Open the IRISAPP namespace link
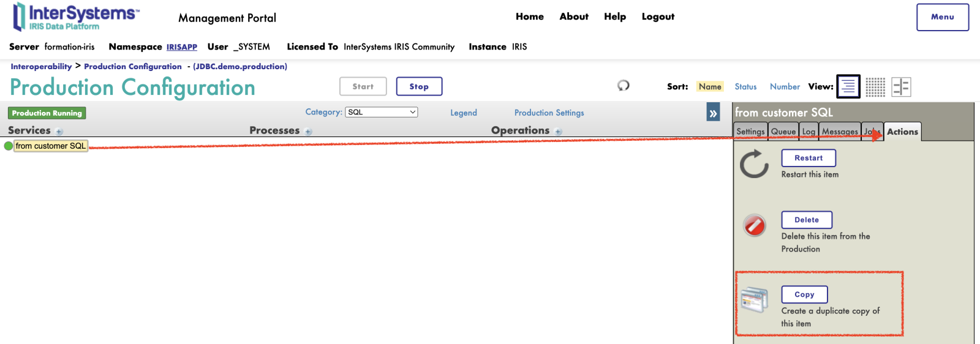Image resolution: width=980 pixels, height=344 pixels. pos(182,47)
